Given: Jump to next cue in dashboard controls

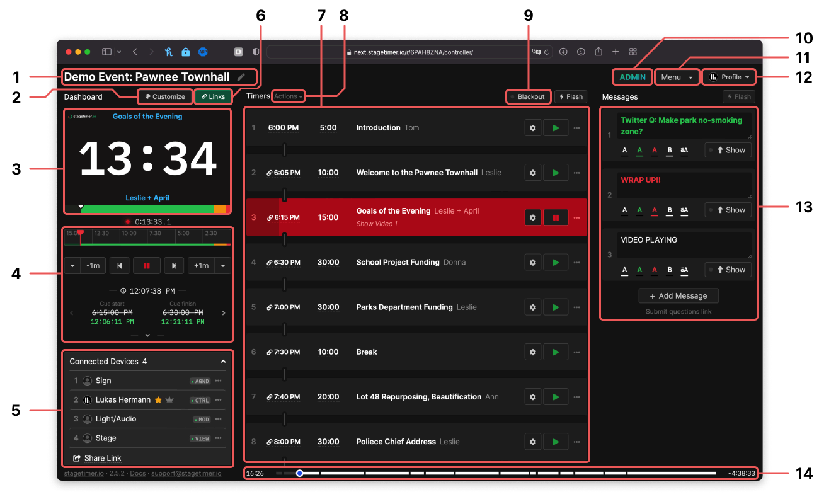Looking at the screenshot, I should pyautogui.click(x=174, y=266).
